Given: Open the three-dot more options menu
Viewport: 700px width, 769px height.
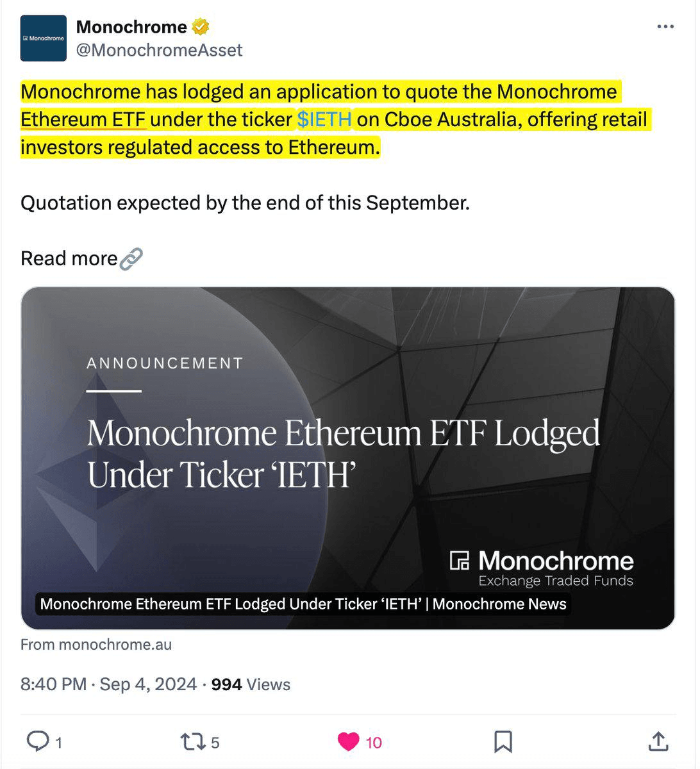Looking at the screenshot, I should point(665,27).
